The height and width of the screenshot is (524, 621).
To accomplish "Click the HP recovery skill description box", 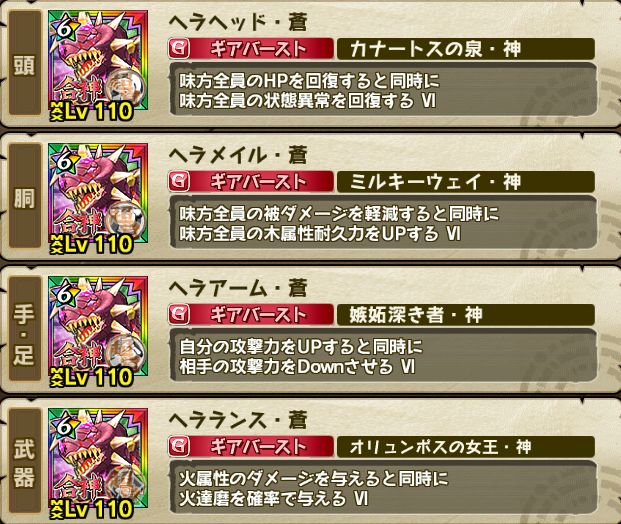I will tap(383, 90).
